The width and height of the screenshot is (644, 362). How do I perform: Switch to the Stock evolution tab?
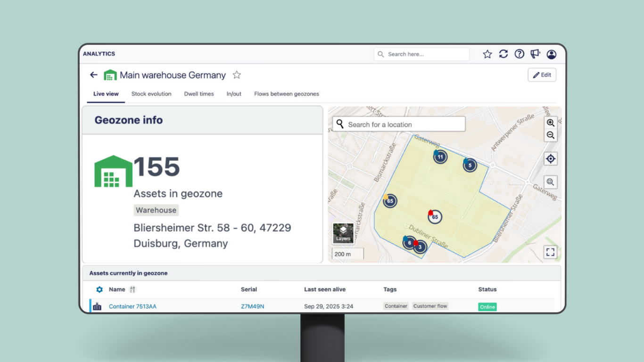coord(151,94)
